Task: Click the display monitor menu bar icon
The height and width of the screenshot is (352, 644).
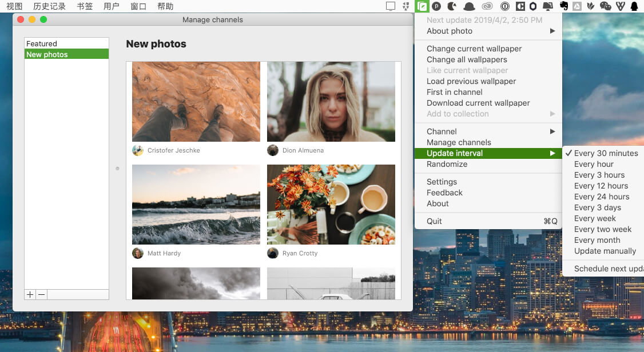Action: [391, 6]
